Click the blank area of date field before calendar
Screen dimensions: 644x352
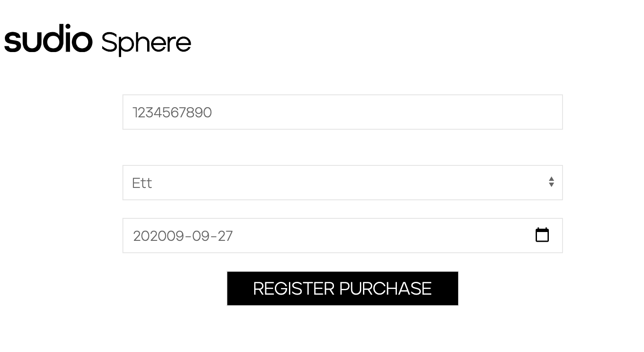pos(383,236)
